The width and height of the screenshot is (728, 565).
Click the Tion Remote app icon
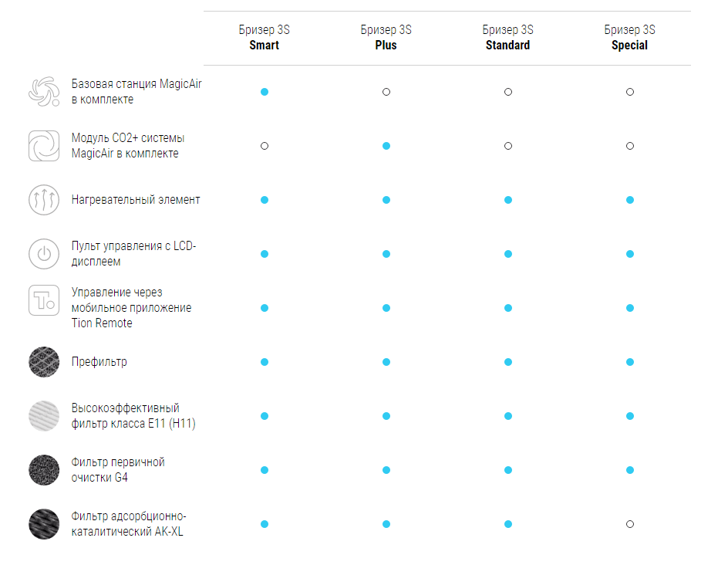[x=44, y=300]
